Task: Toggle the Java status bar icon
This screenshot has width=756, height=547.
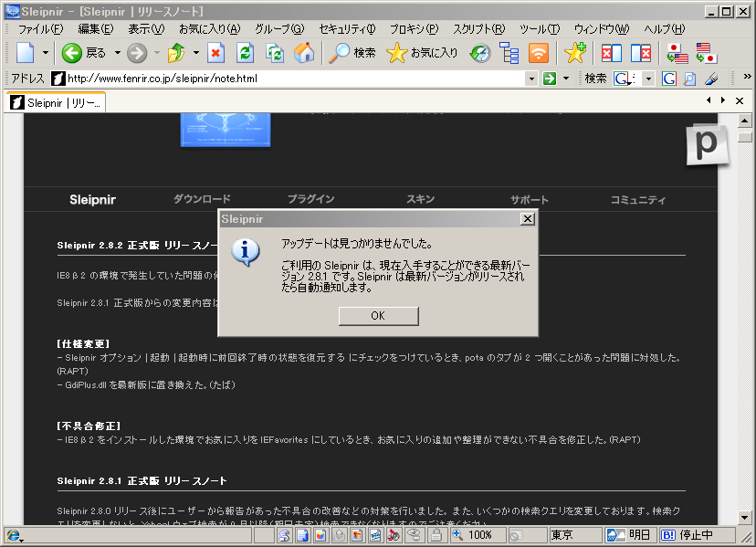Action: coord(302,535)
